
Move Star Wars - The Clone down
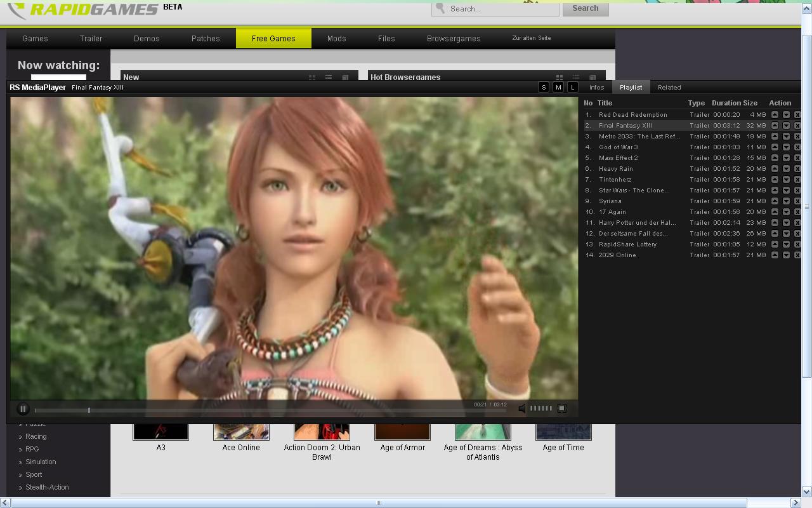[786, 190]
